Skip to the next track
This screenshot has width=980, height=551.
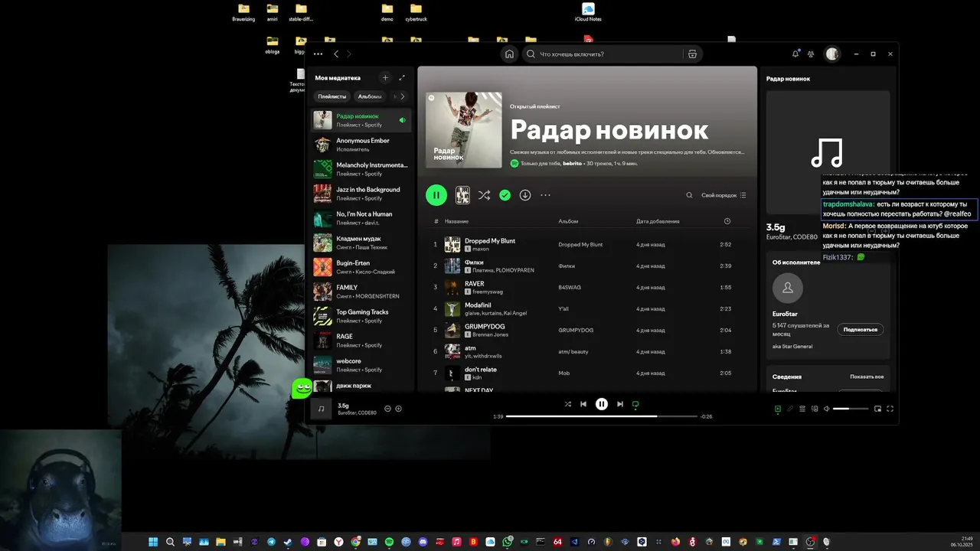pyautogui.click(x=620, y=404)
